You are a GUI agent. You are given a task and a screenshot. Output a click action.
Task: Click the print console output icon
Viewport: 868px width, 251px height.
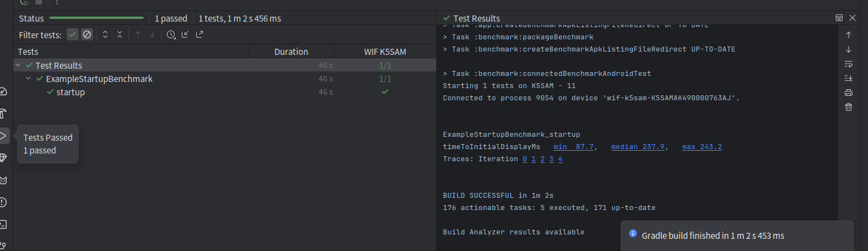point(849,93)
